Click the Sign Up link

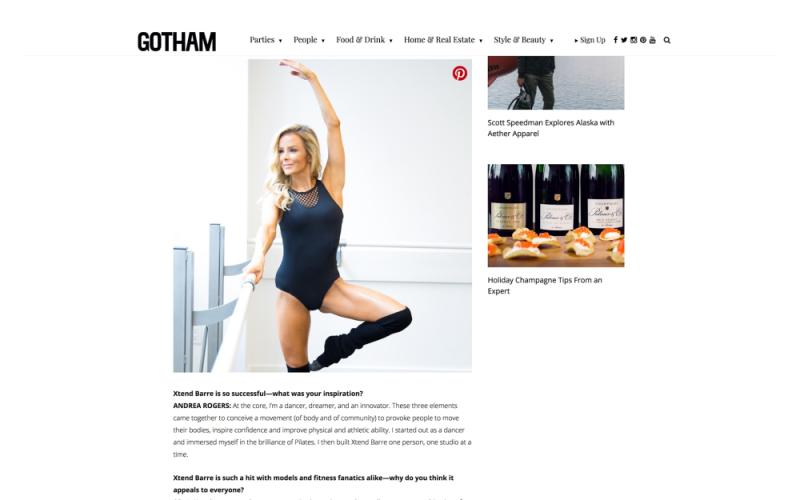point(592,40)
